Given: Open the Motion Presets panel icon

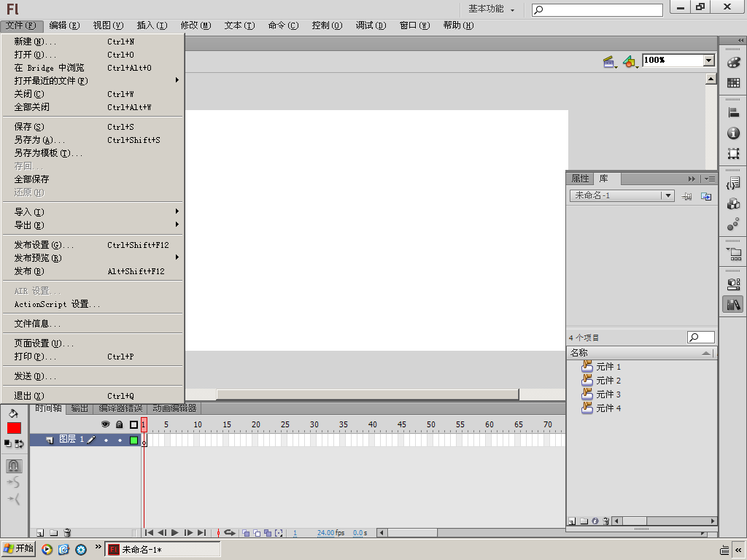Looking at the screenshot, I should (x=733, y=225).
